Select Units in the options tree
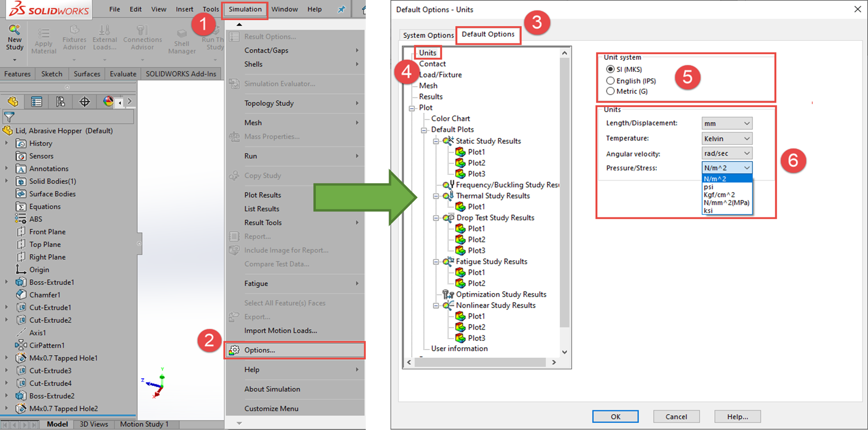 [428, 53]
